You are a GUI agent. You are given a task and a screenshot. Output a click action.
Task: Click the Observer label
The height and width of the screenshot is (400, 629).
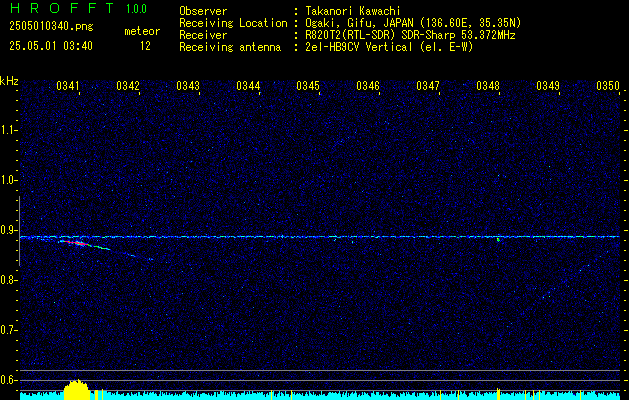tap(203, 11)
